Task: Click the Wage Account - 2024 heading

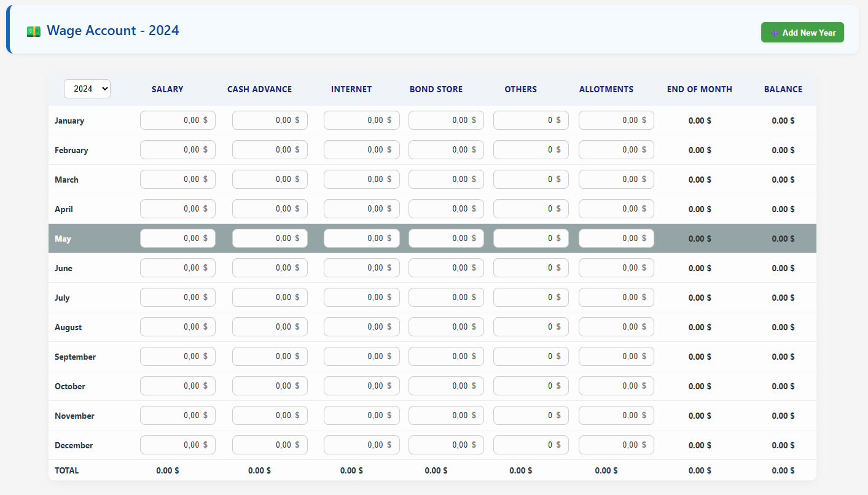Action: coord(113,30)
